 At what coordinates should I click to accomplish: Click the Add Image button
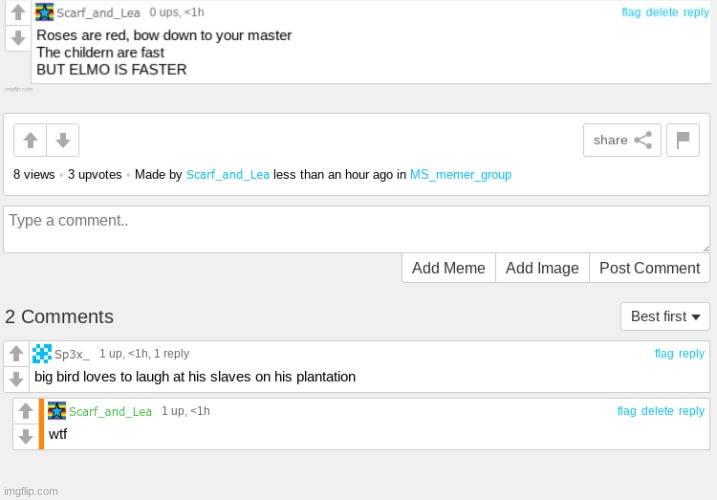tap(542, 268)
